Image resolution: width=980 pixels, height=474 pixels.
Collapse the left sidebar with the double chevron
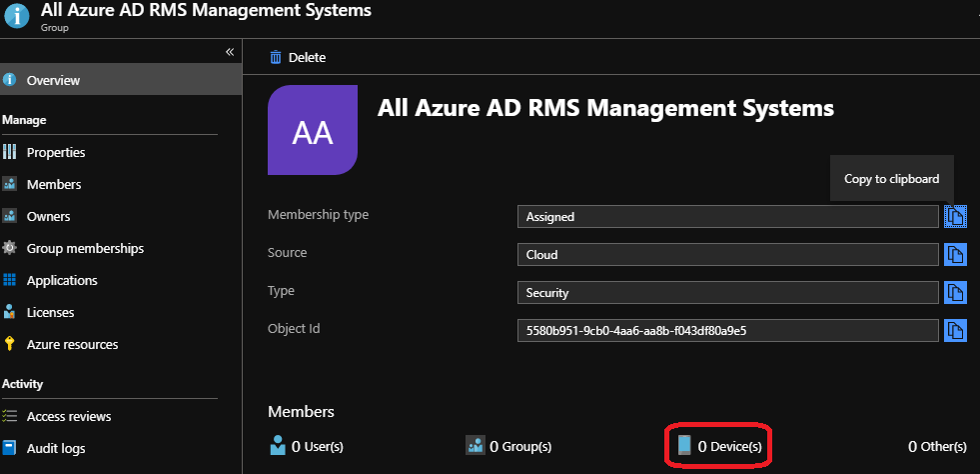229,51
